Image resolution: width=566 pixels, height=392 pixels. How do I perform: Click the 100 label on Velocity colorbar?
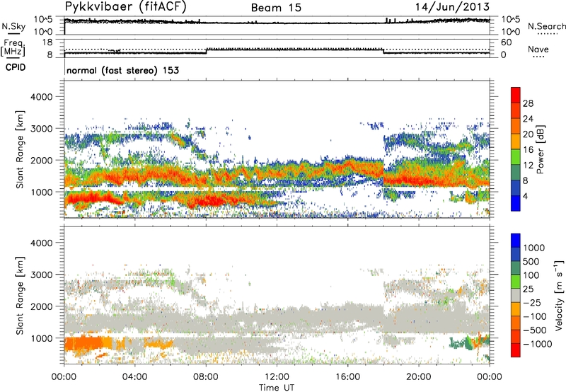pyautogui.click(x=530, y=275)
